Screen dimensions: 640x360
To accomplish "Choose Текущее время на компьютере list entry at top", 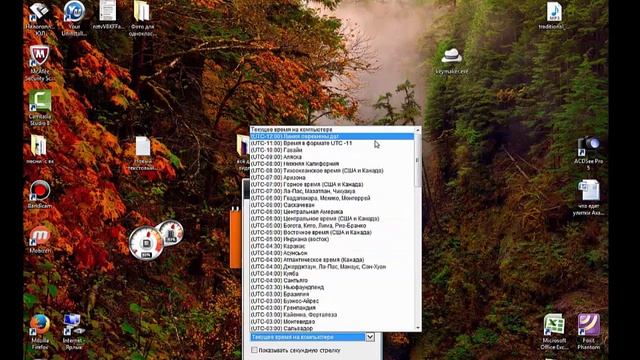I will 332,129.
